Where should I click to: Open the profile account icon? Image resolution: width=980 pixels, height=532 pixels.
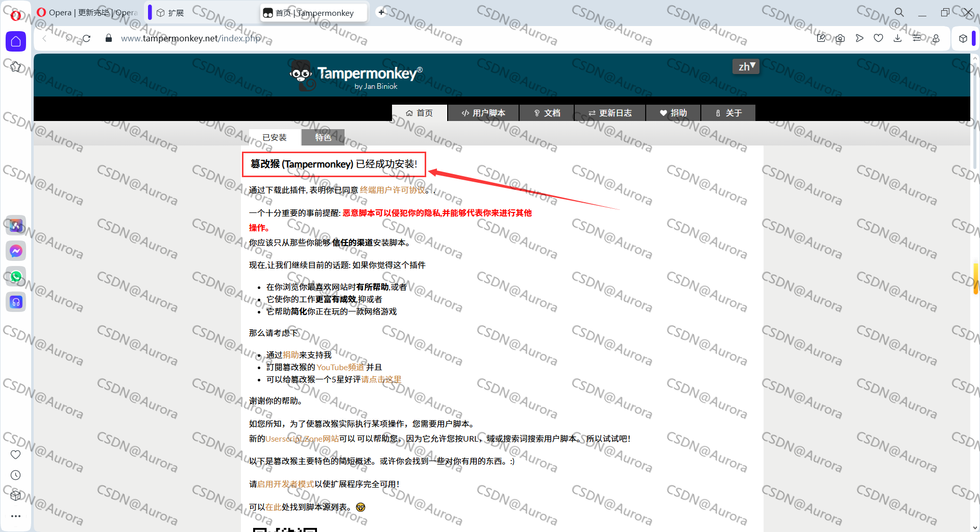[x=936, y=38]
